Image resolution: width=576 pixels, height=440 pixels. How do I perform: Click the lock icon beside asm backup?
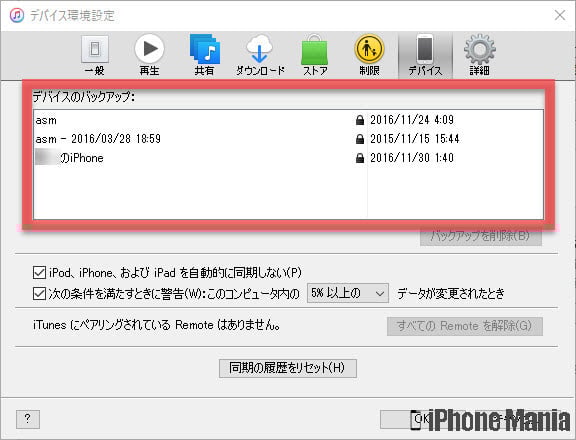[x=360, y=120]
